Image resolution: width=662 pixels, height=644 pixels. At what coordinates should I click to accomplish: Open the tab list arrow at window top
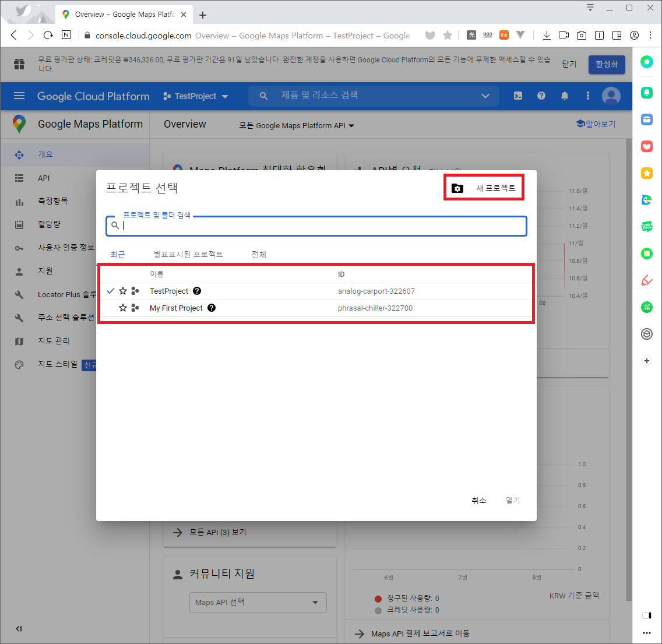[x=590, y=8]
